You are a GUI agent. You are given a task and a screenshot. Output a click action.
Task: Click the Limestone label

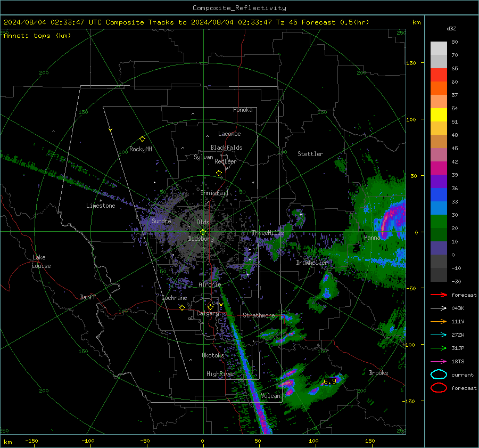point(101,206)
